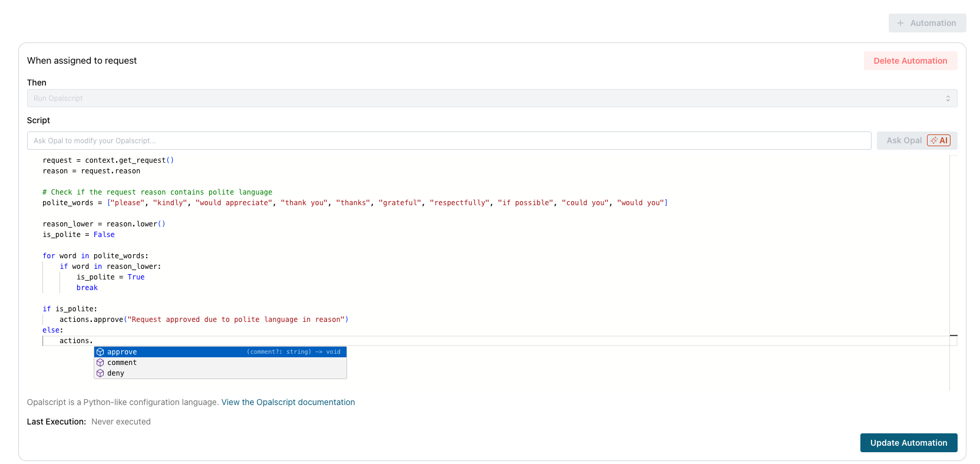
Task: Click the 'else:' line in script
Action: 52,330
